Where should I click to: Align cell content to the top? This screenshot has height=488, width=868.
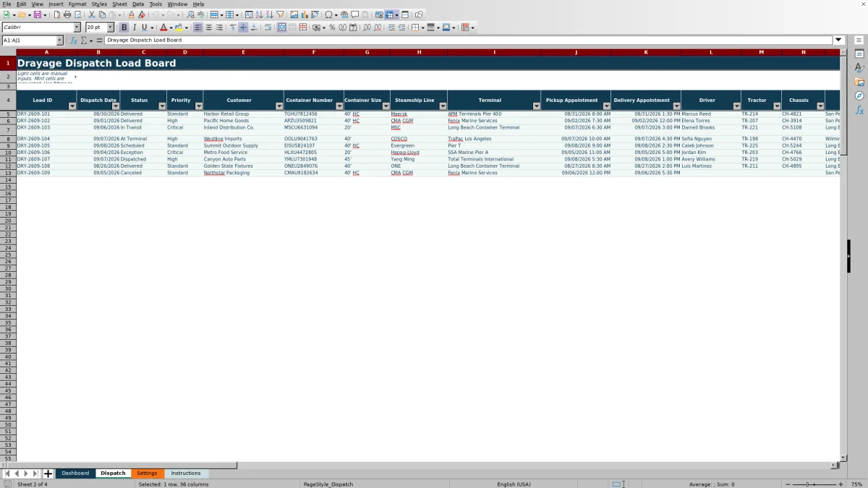pos(233,27)
